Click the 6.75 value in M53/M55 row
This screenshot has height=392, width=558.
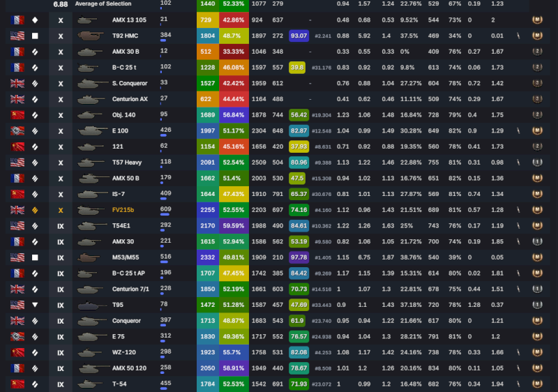tap(364, 257)
